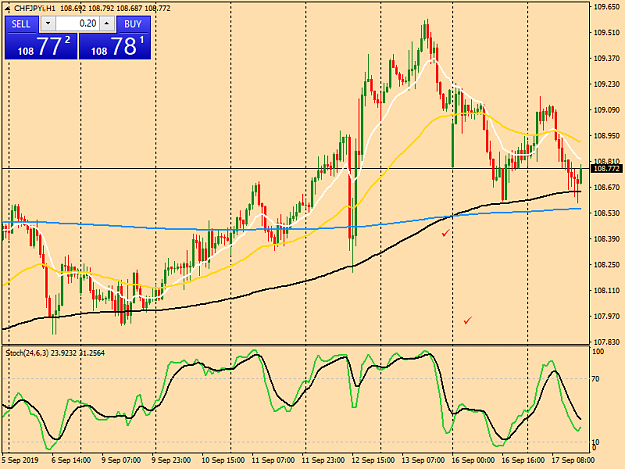This screenshot has width=625, height=469.
Task: Click the Stochastic level 70 label
Action: (x=596, y=379)
